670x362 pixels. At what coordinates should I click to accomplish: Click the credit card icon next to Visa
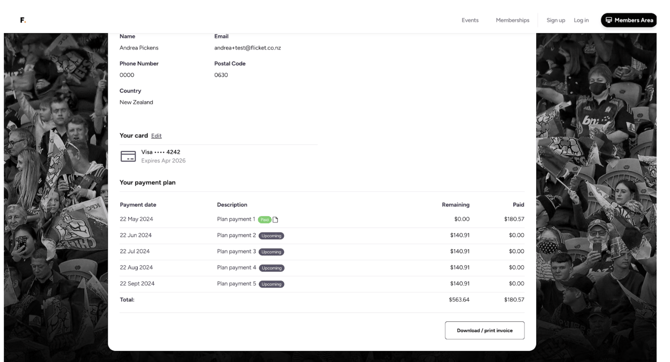tap(128, 156)
